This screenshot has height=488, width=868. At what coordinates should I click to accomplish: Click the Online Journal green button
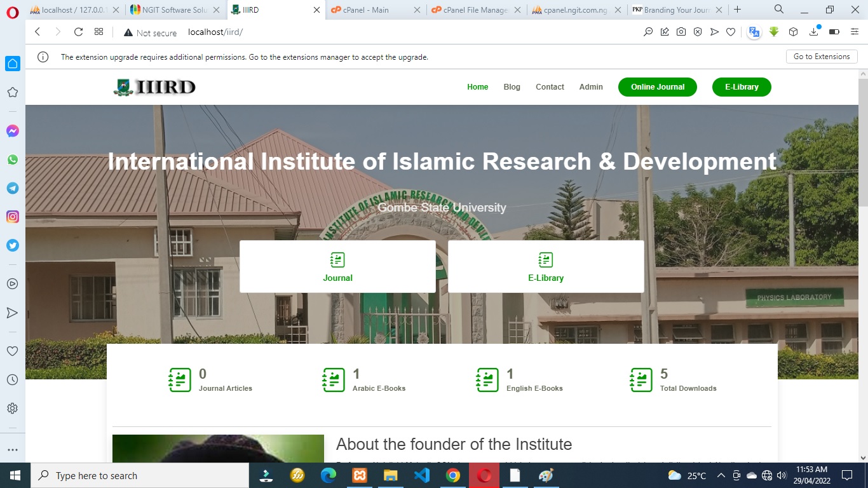point(658,87)
